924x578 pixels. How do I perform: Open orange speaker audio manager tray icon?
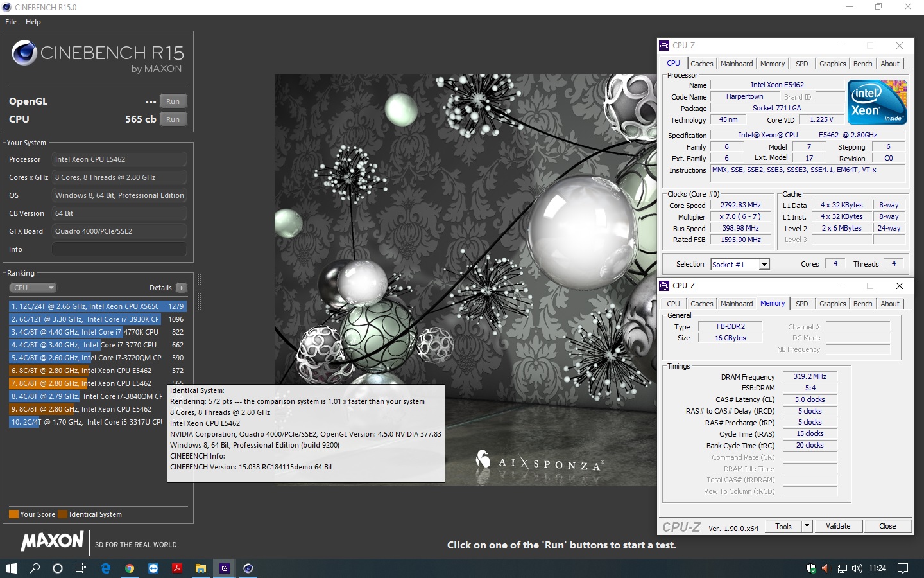click(x=825, y=568)
